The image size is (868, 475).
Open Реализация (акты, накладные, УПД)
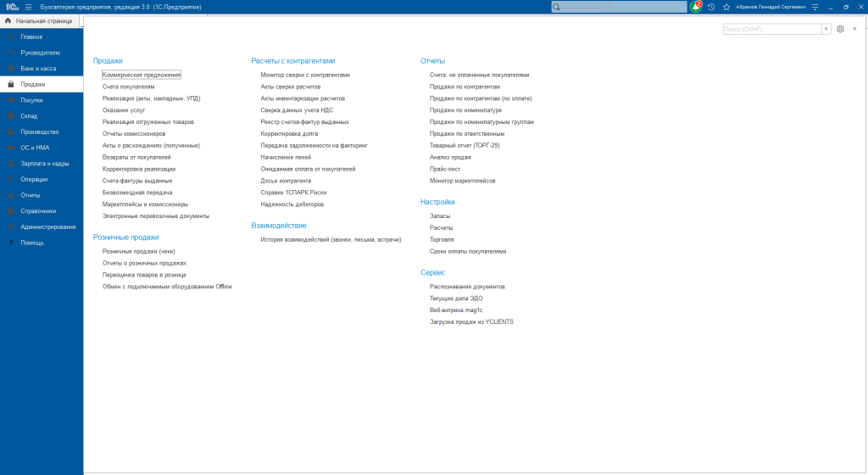coord(151,98)
